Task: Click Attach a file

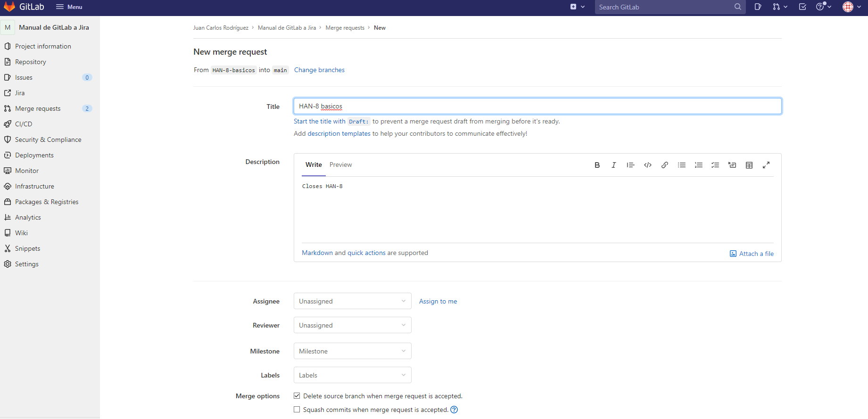Action: (x=752, y=254)
